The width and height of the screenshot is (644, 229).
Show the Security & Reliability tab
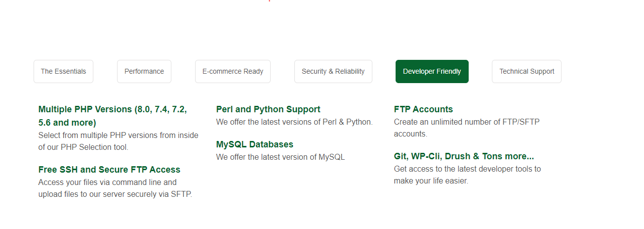click(333, 71)
